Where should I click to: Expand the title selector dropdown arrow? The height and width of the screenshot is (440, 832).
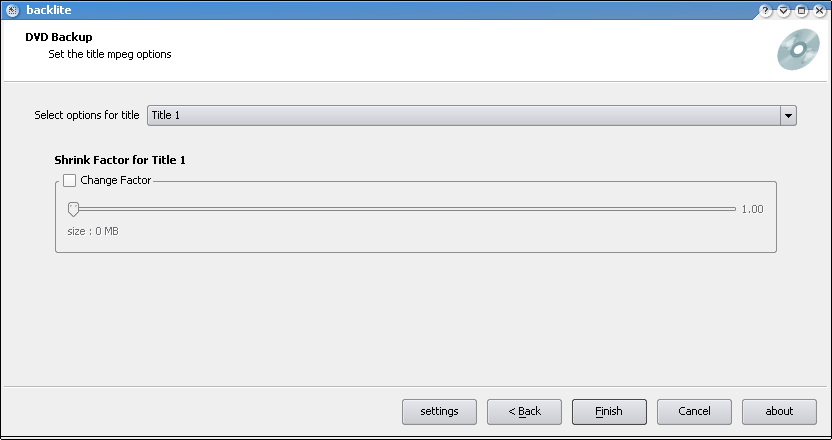[788, 115]
